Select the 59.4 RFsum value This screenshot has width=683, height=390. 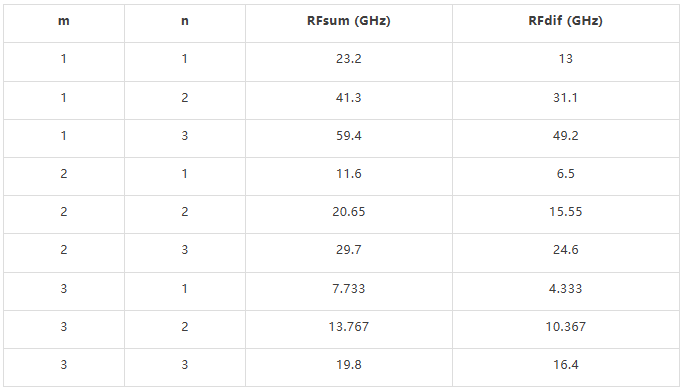pyautogui.click(x=348, y=136)
